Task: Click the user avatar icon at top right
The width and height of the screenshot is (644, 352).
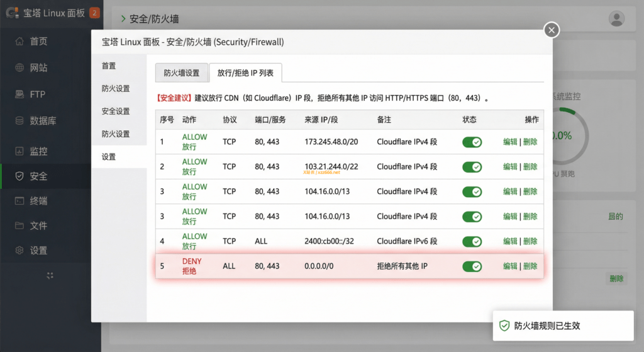Action: 616,18
